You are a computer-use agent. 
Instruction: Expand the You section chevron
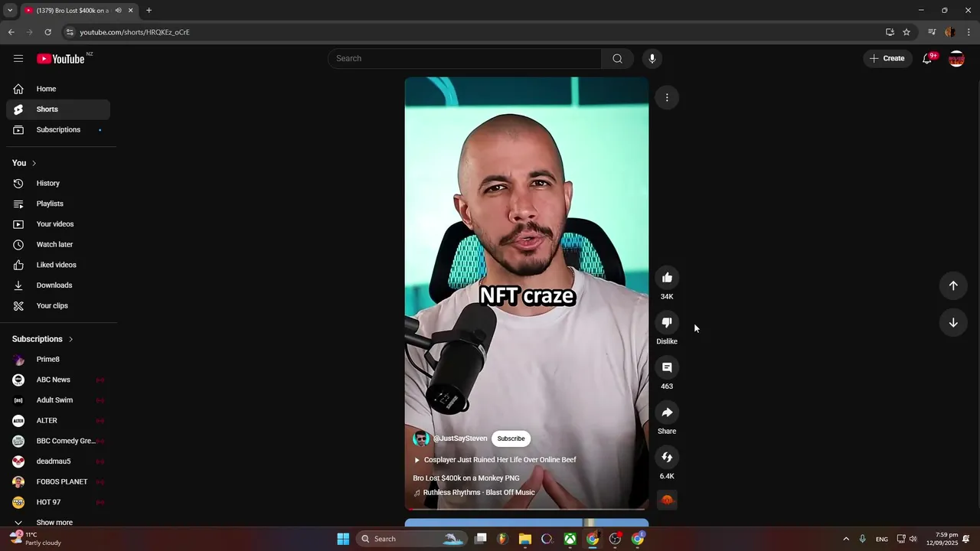(34, 163)
